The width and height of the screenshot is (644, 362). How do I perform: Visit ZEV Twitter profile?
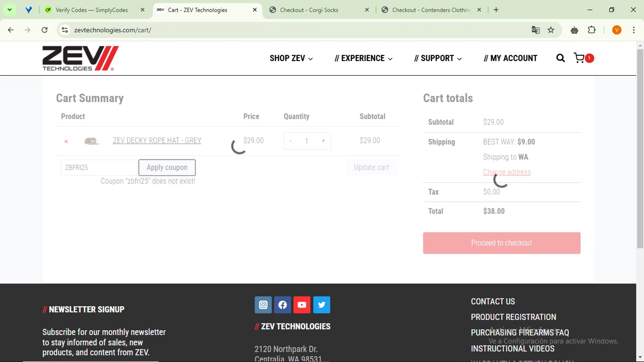click(x=322, y=305)
